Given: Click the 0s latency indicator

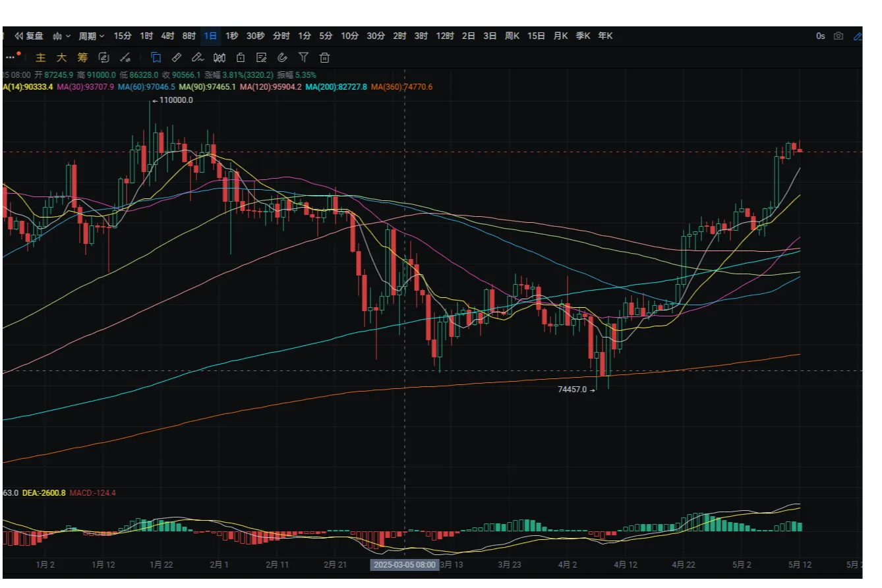Looking at the screenshot, I should point(820,36).
